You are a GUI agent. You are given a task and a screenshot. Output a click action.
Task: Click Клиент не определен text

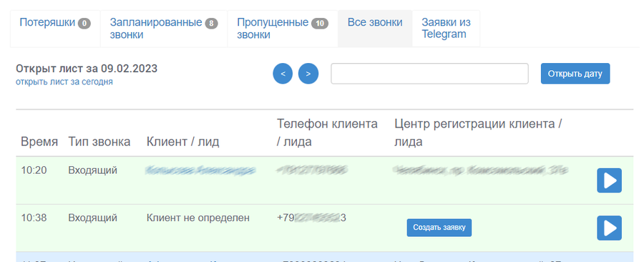tap(198, 218)
